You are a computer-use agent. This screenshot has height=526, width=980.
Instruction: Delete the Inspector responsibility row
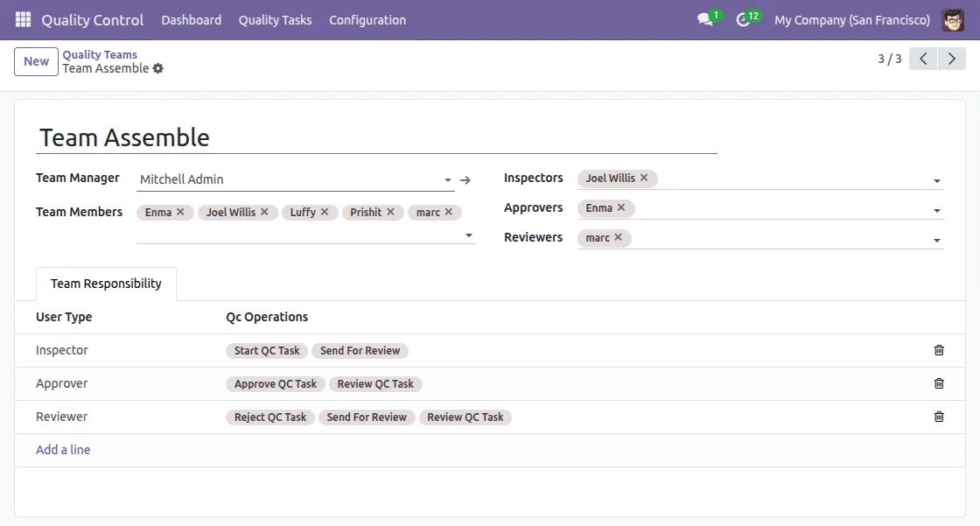point(939,350)
